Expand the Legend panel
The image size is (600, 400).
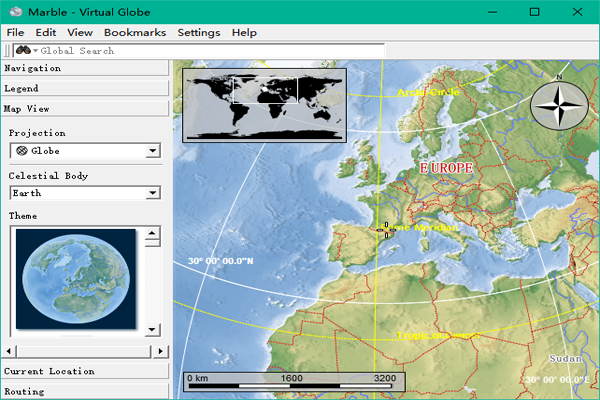point(85,88)
